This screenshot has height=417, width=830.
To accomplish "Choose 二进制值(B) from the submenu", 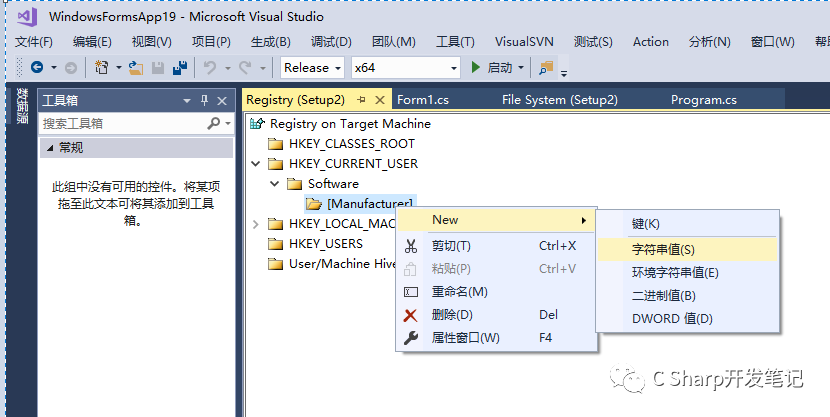I will coord(687,296).
